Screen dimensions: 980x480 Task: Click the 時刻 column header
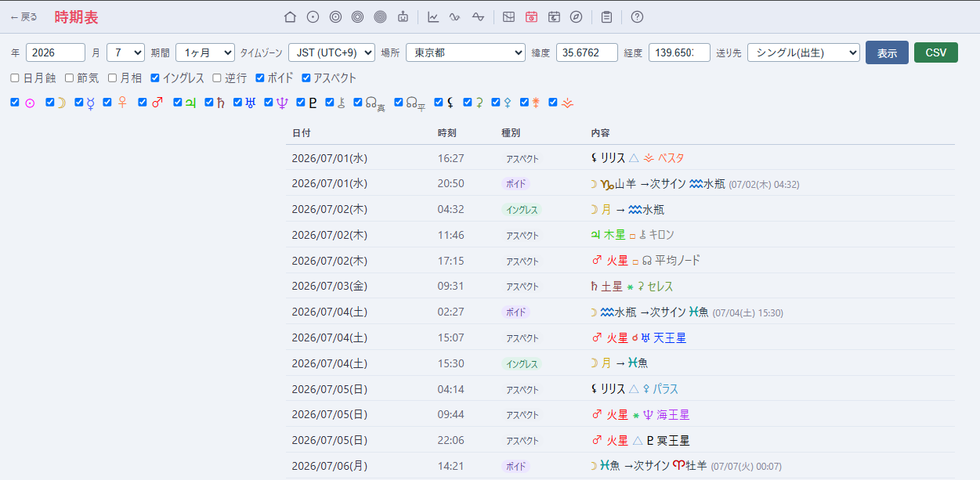(447, 133)
